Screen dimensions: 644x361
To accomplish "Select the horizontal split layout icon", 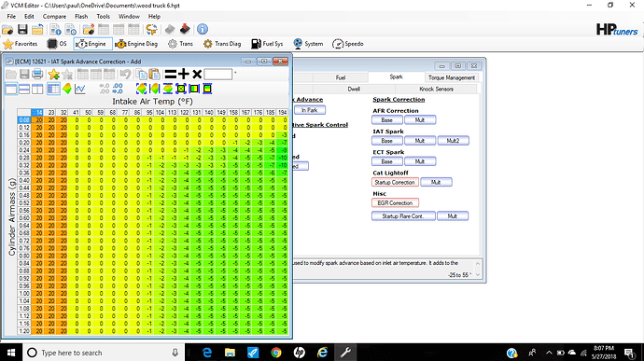I will tap(24, 89).
